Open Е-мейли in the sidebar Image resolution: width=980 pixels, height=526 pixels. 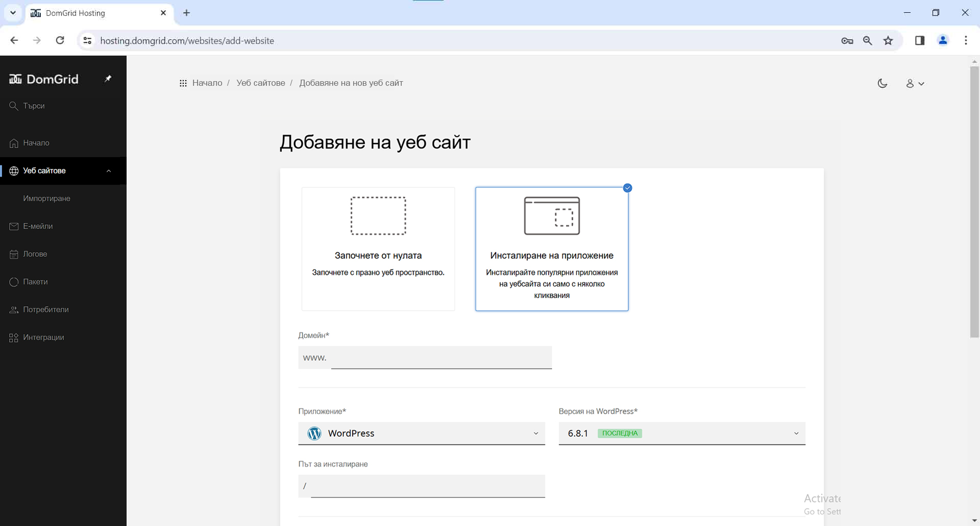(63, 226)
